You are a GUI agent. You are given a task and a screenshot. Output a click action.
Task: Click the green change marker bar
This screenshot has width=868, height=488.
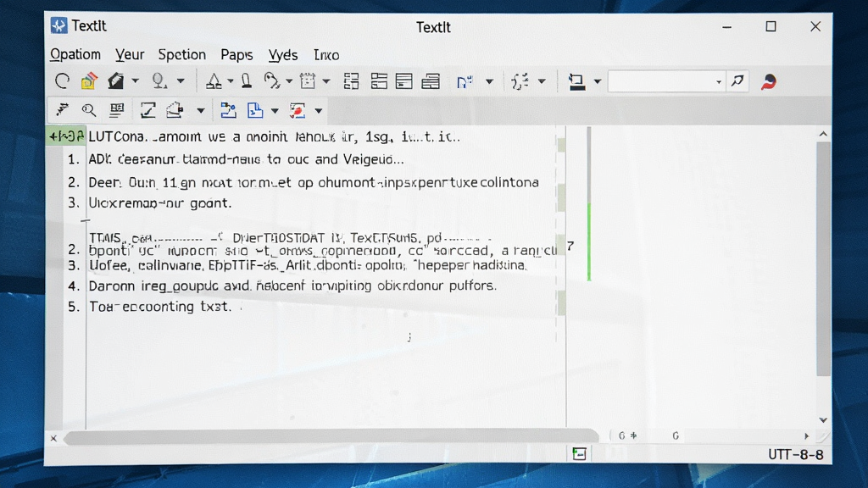(589, 242)
